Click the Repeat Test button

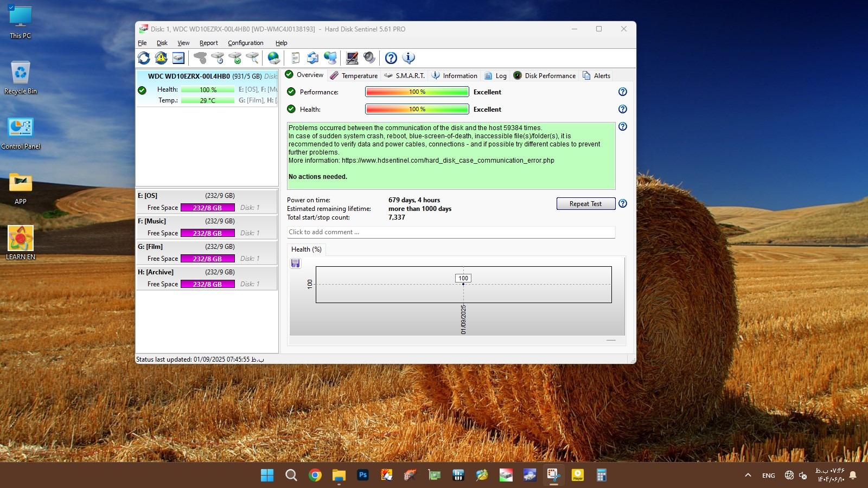coord(586,203)
